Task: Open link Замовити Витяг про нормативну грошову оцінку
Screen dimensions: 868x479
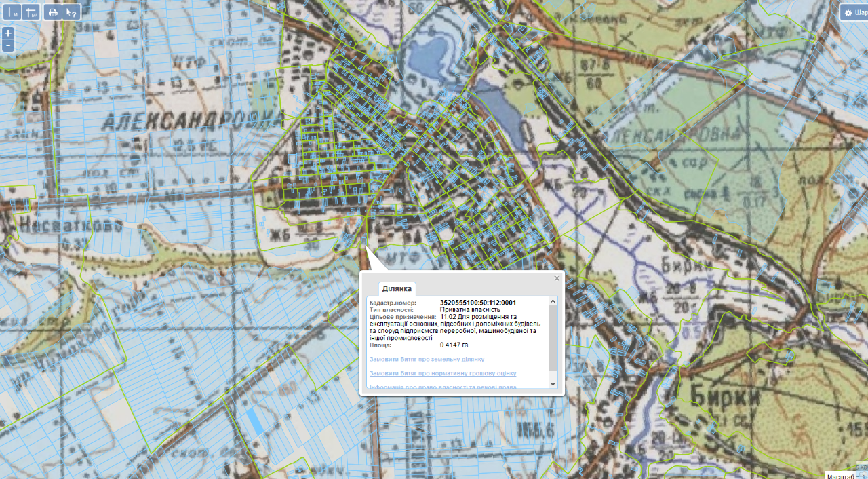Action: click(x=443, y=373)
